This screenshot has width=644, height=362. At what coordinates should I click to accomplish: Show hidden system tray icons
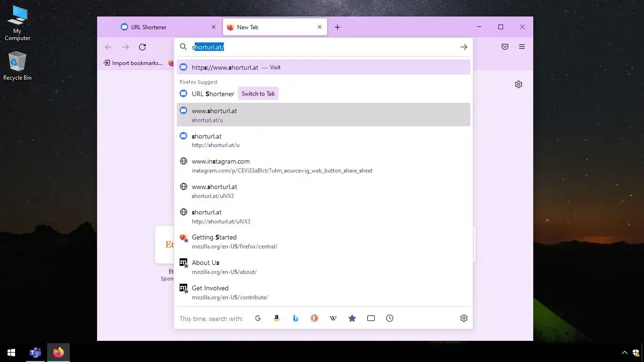pos(625,353)
